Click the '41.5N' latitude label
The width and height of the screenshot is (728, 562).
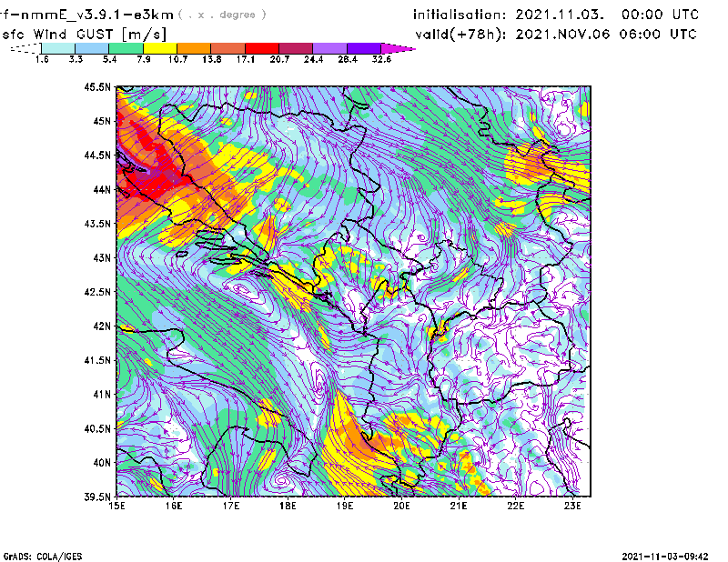click(x=97, y=360)
